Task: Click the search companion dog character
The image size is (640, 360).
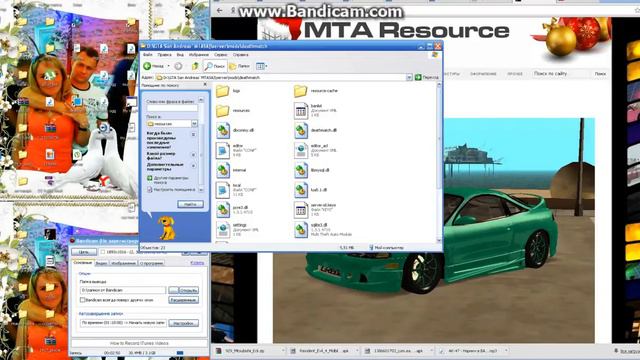Action: click(x=167, y=228)
